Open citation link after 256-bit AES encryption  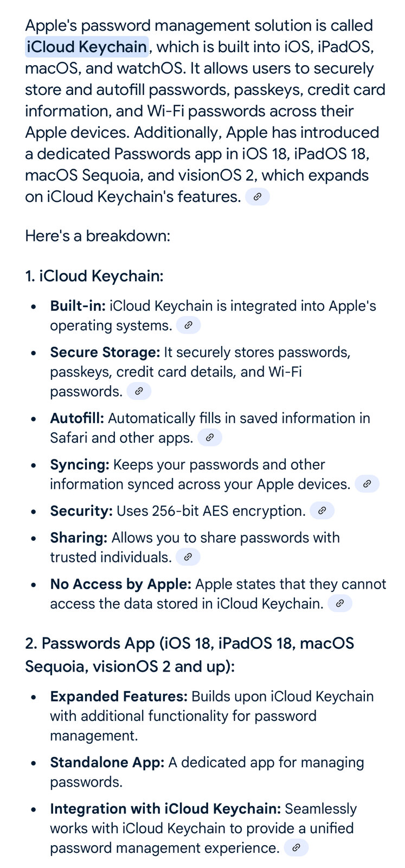(x=322, y=511)
